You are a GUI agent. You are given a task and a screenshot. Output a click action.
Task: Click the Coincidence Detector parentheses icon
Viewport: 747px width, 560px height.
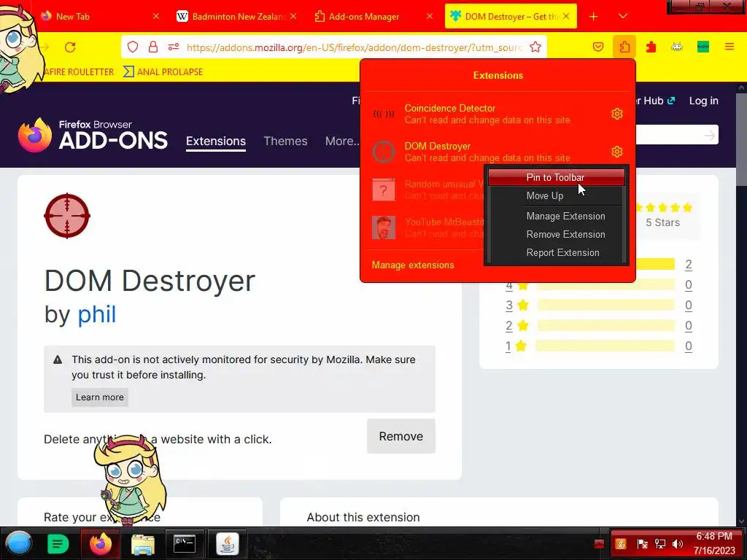click(x=384, y=114)
